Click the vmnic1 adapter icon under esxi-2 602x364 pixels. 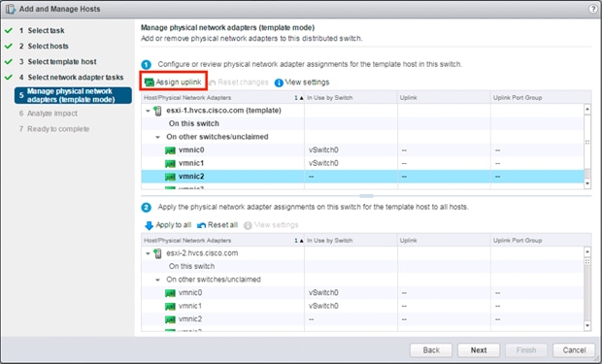[170, 307]
